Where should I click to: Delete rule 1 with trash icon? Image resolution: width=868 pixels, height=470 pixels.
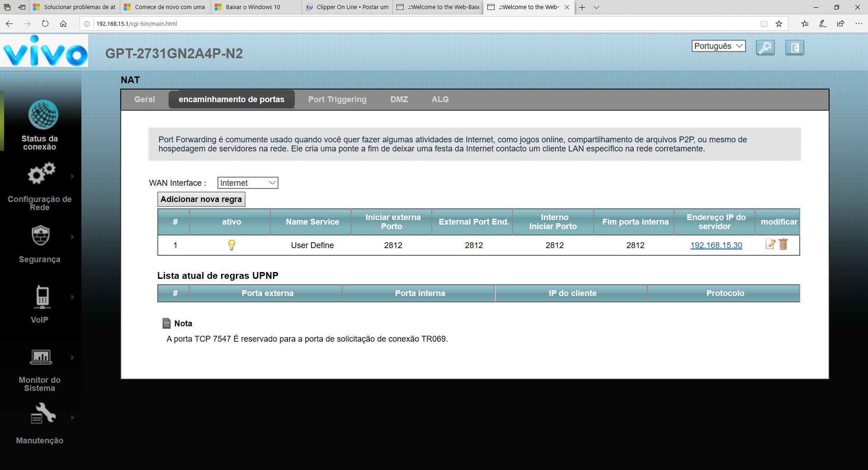(783, 244)
